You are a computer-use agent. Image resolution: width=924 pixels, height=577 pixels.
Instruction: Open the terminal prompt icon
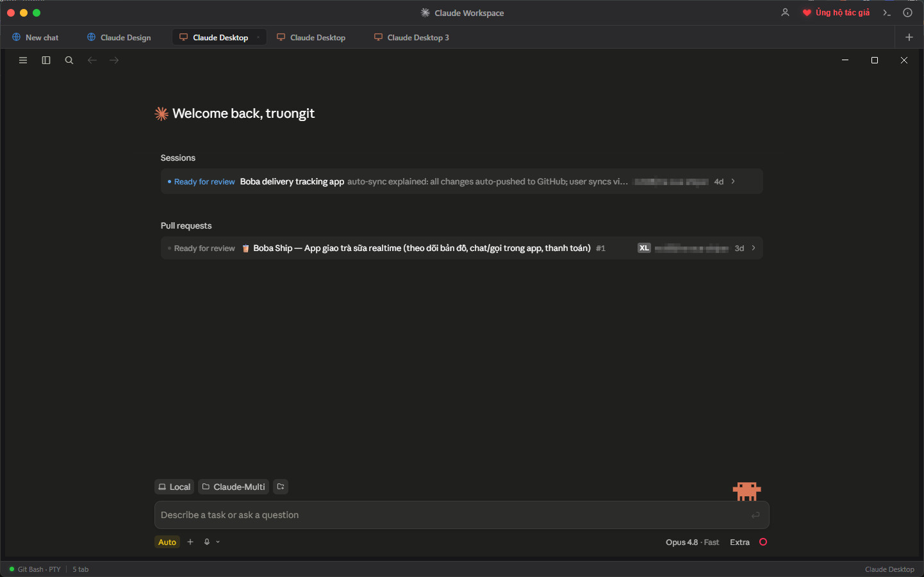[887, 13]
